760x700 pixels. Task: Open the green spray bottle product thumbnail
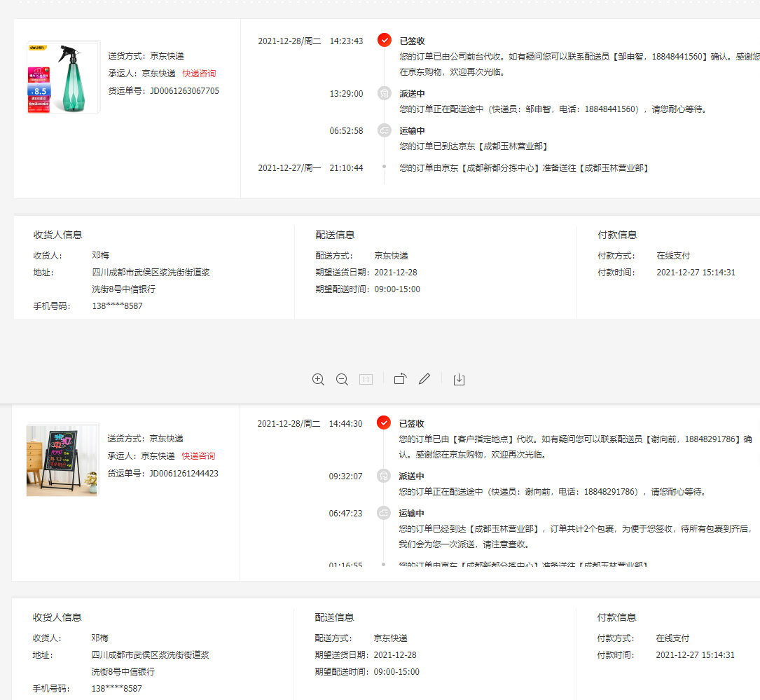coord(64,78)
